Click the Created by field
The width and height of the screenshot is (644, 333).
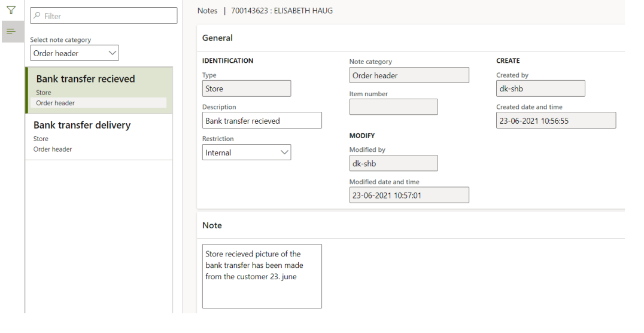coord(540,88)
